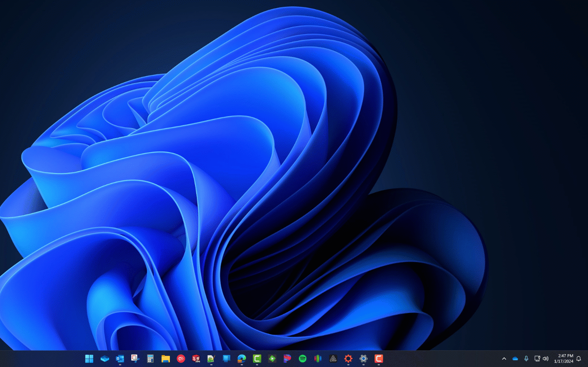Launch Adobe Creative Cloud red icon

click(x=181, y=359)
